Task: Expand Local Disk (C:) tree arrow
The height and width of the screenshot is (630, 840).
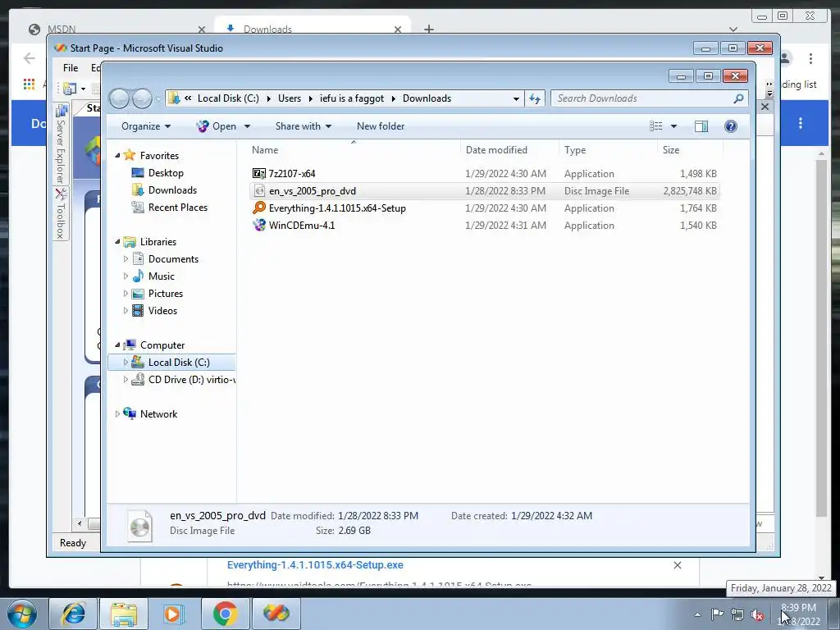Action: (x=126, y=362)
